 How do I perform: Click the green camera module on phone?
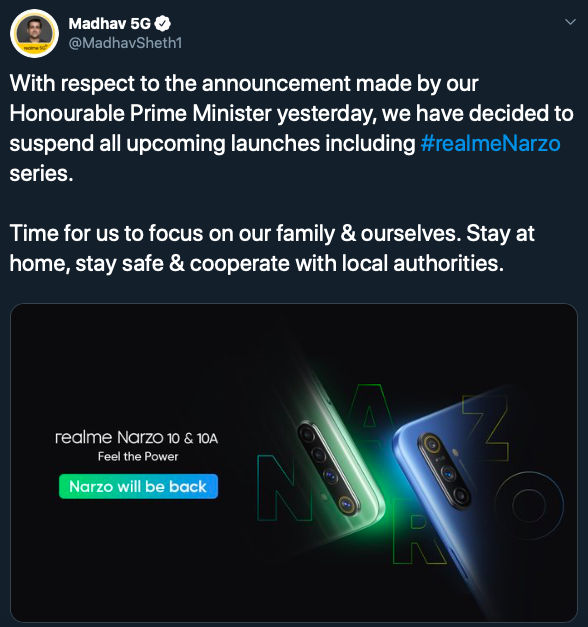329,469
